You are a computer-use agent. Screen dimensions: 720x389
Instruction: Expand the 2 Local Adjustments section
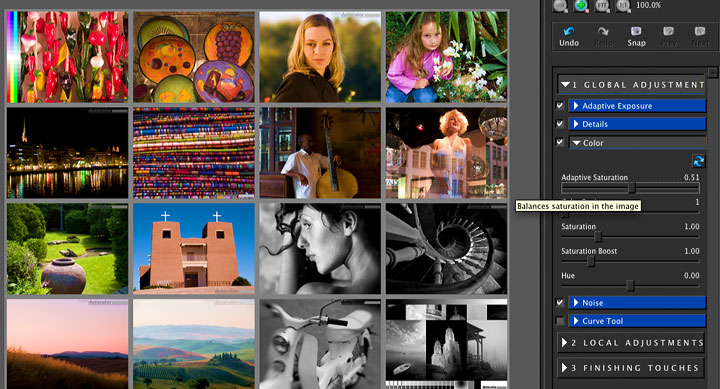click(630, 343)
